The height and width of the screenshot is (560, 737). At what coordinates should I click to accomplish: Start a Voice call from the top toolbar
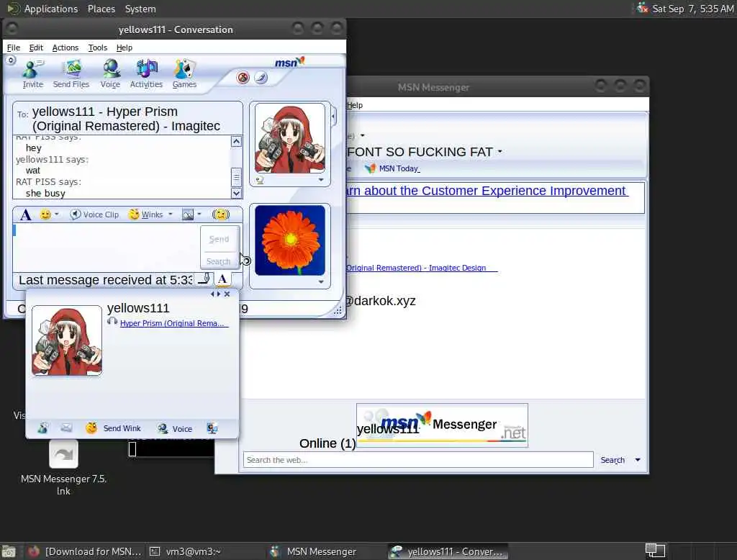pos(110,74)
